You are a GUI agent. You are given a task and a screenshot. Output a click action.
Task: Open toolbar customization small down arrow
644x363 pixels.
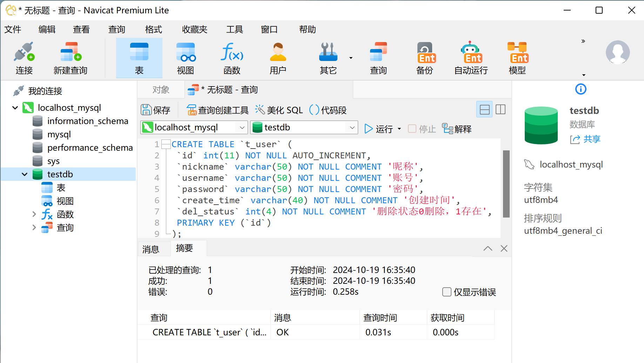(x=584, y=75)
